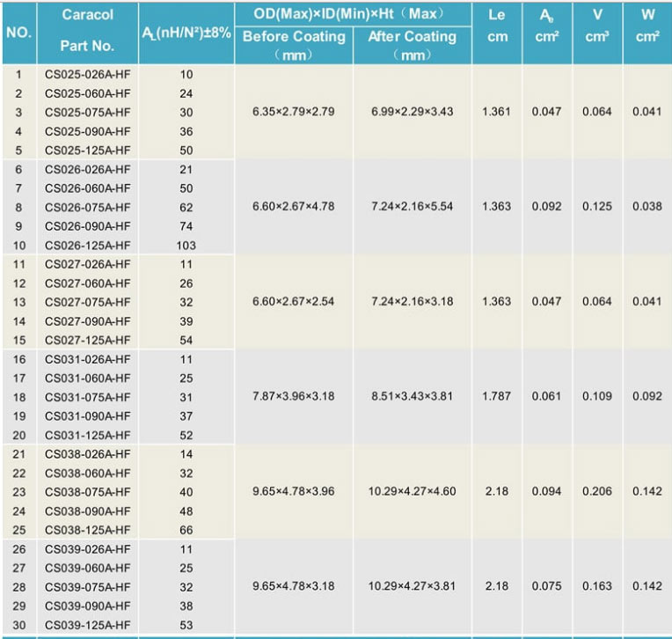Click the AL(nH/N²)±8% column header
The width and height of the screenshot is (672, 639).
(186, 33)
